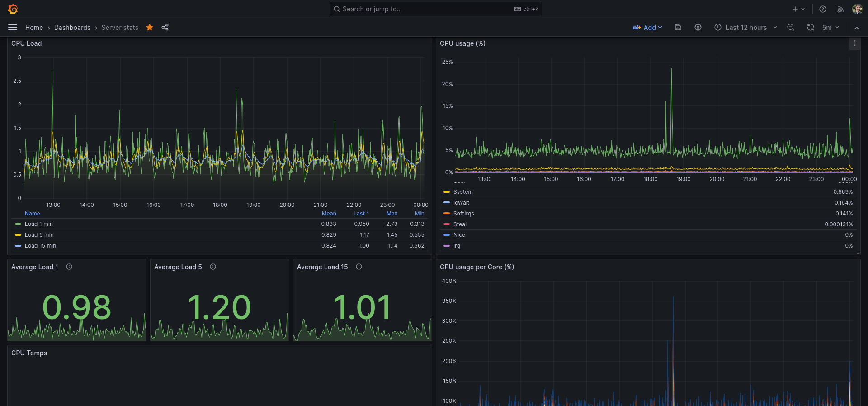Viewport: 868px width, 406px height.
Task: Share the dashboard via share icon
Action: coord(165,28)
